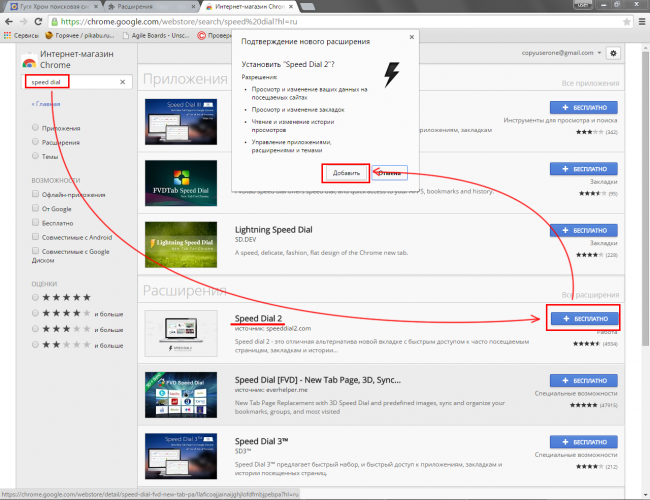Open the Speed Dial 2 laptop thumbnail
This screenshot has height=500, width=650.
pos(181,333)
